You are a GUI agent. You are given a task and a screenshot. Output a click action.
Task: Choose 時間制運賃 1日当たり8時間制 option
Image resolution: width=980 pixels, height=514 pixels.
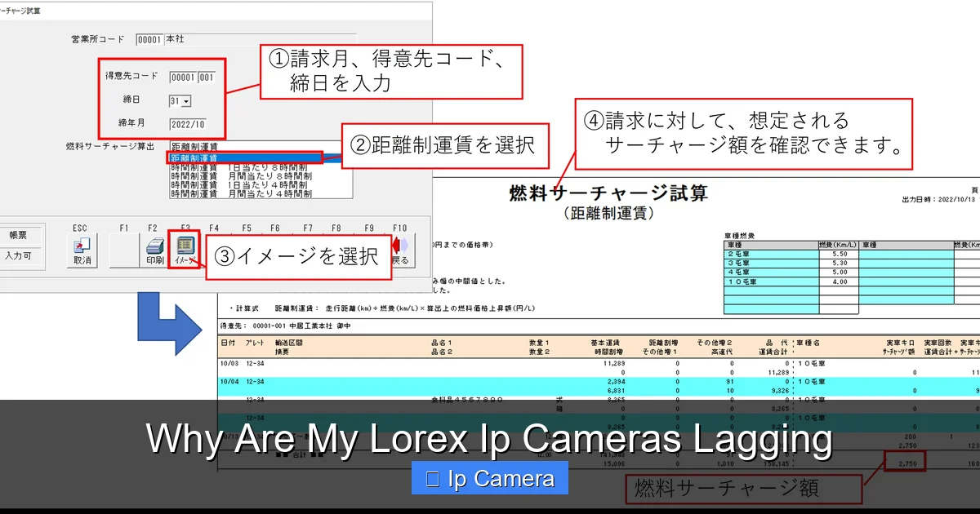tap(241, 166)
